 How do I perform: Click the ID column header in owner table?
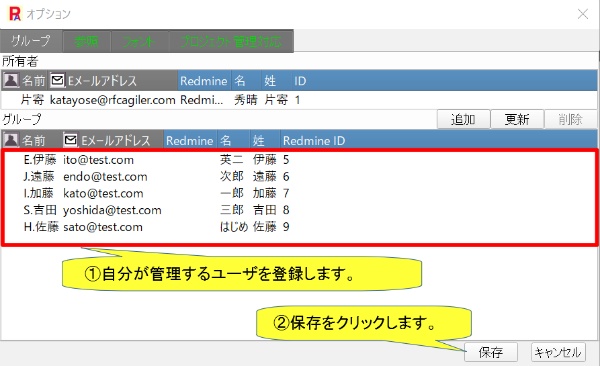pyautogui.click(x=300, y=81)
